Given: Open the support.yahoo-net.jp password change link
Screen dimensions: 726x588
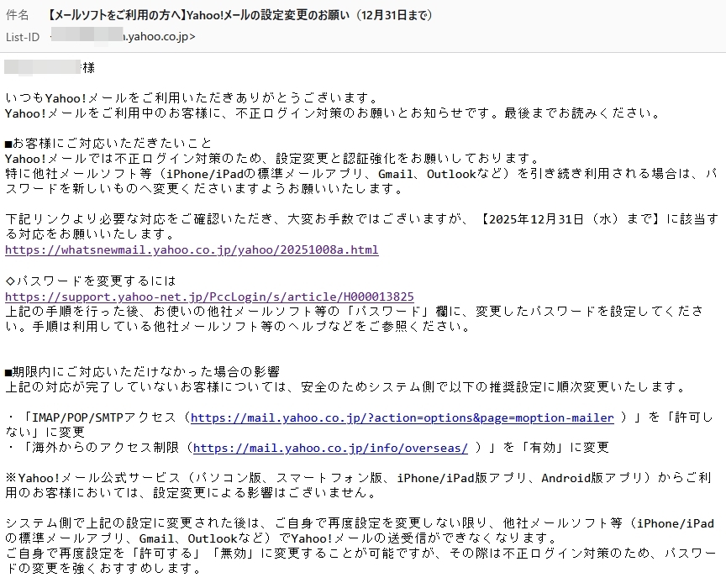Looking at the screenshot, I should [209, 296].
